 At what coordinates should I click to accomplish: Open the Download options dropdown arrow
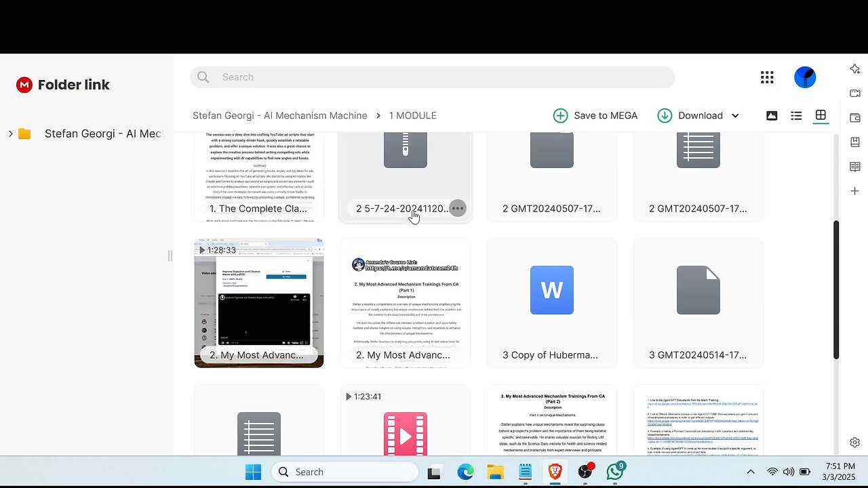click(x=735, y=116)
